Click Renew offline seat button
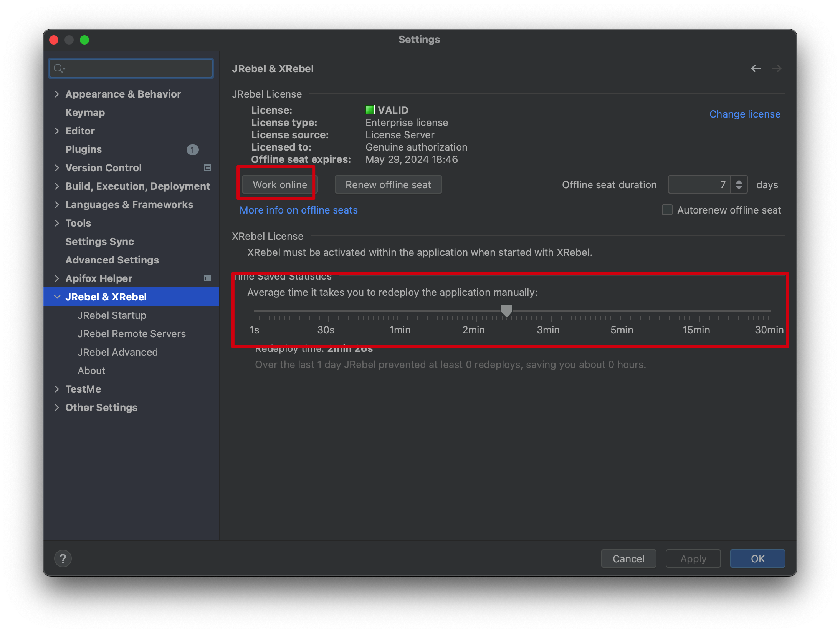This screenshot has width=840, height=633. click(x=388, y=185)
